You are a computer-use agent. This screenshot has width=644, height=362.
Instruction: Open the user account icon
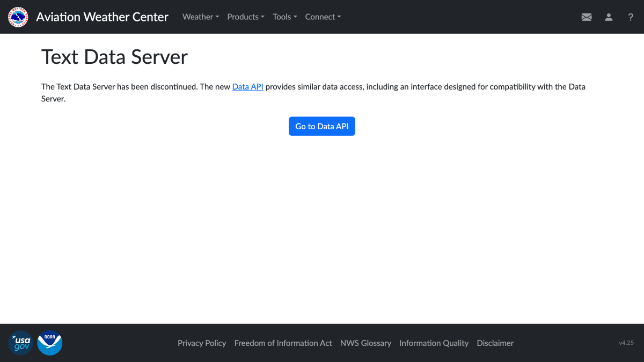(609, 17)
